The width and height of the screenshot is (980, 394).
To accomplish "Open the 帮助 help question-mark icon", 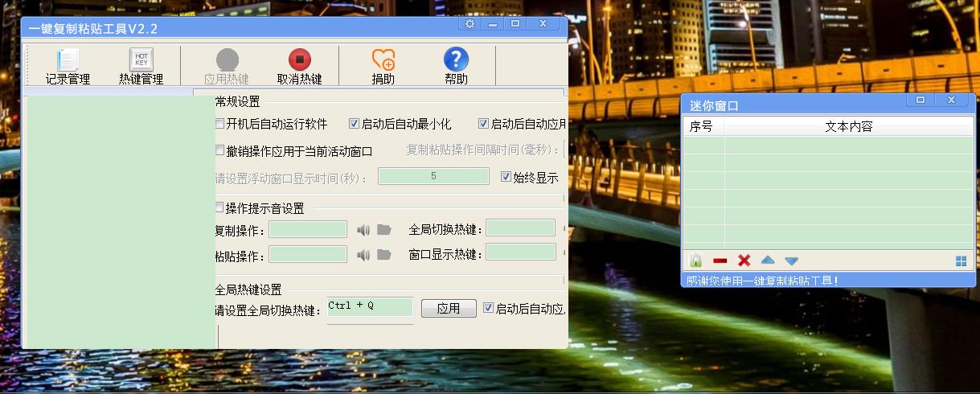I will pyautogui.click(x=456, y=66).
